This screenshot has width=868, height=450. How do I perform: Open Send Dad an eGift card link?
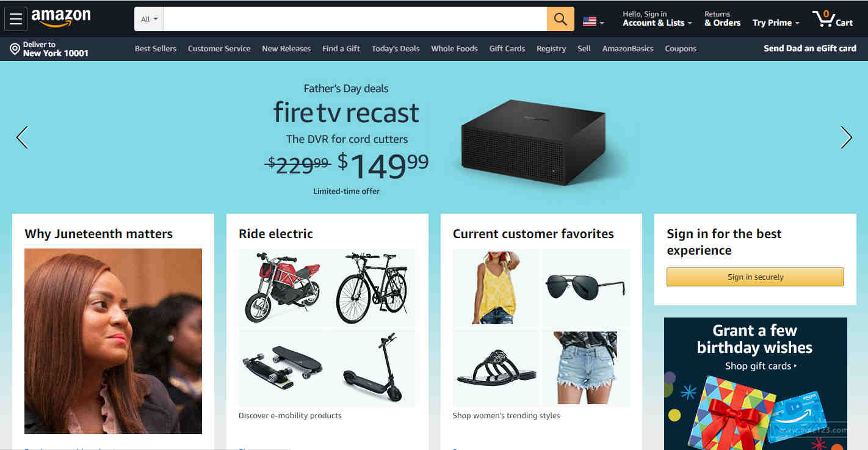click(x=810, y=48)
